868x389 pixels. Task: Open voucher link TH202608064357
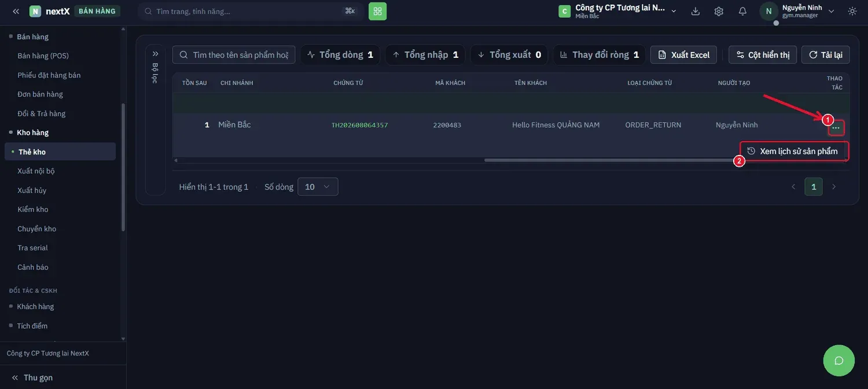(359, 125)
